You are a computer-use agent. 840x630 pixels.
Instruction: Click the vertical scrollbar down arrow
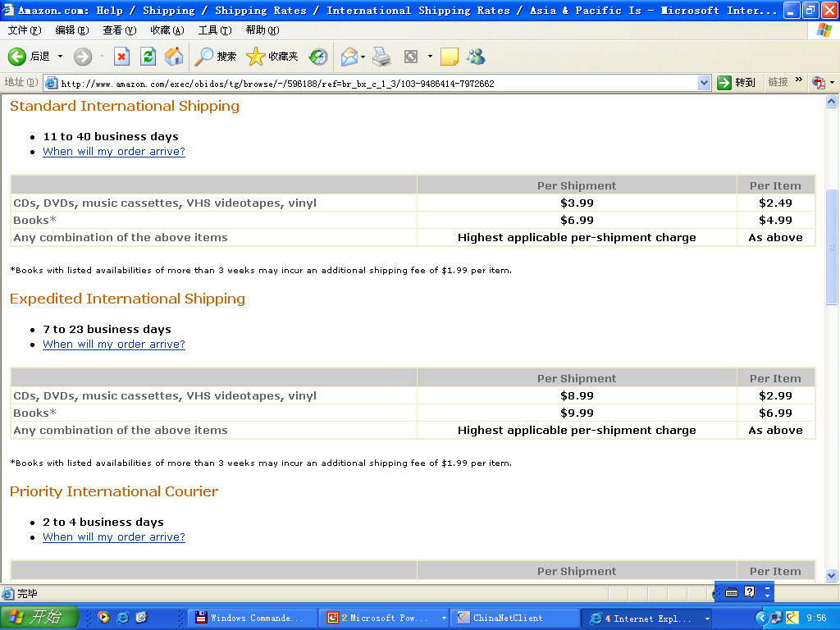(831, 576)
